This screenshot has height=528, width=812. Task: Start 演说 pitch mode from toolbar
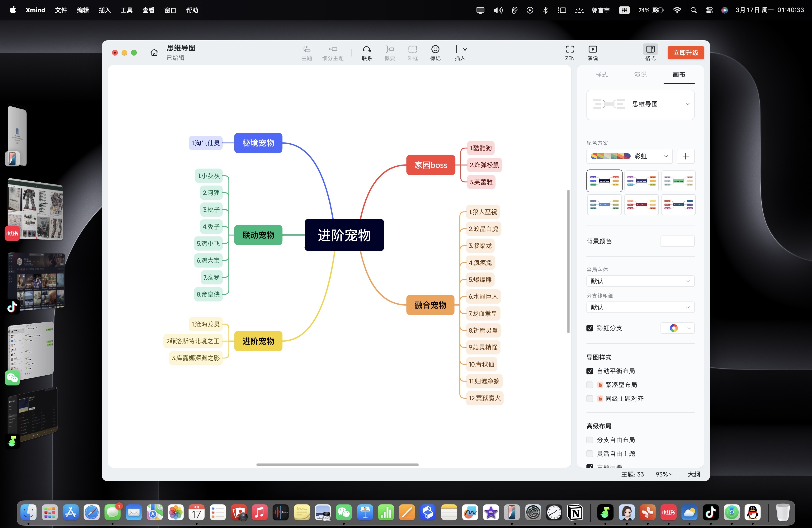[x=593, y=53]
